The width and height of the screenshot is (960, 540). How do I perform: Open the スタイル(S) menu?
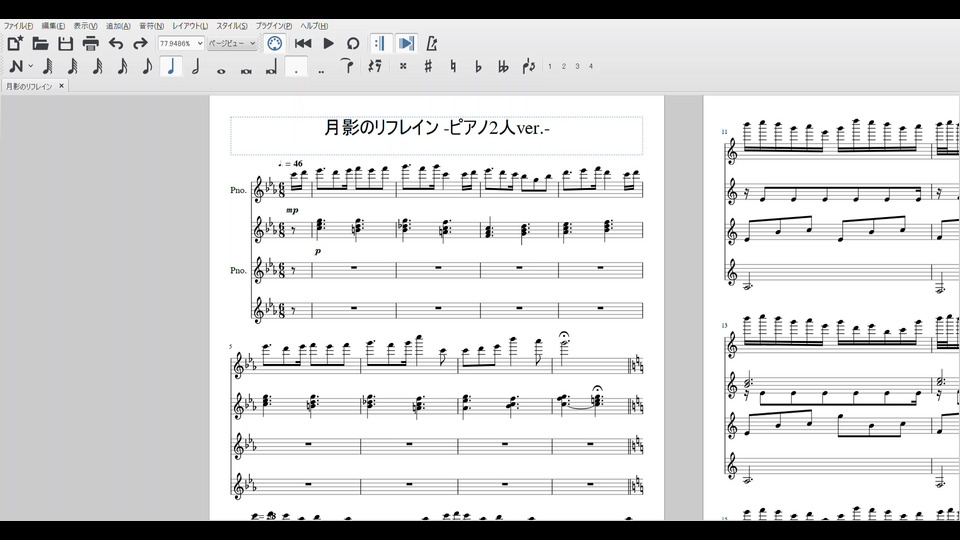(232, 26)
